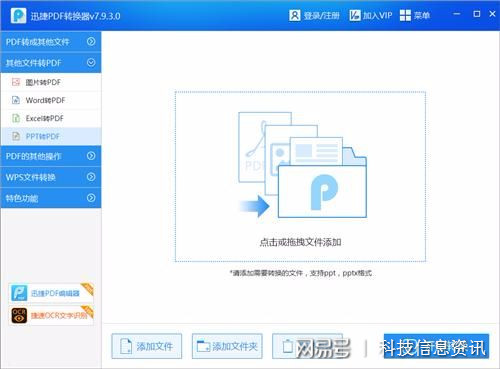Click chevron next to 特色功能

(x=91, y=198)
